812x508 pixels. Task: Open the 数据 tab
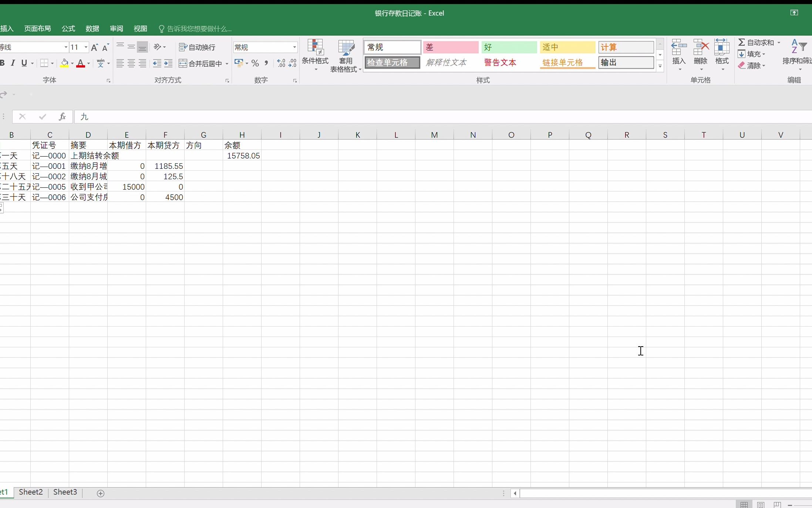click(x=92, y=29)
